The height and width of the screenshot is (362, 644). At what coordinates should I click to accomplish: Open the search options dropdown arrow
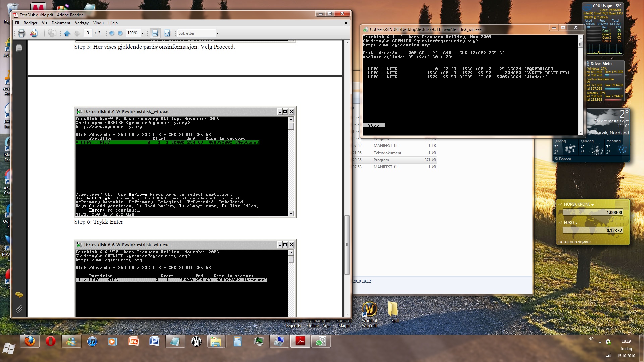[218, 33]
